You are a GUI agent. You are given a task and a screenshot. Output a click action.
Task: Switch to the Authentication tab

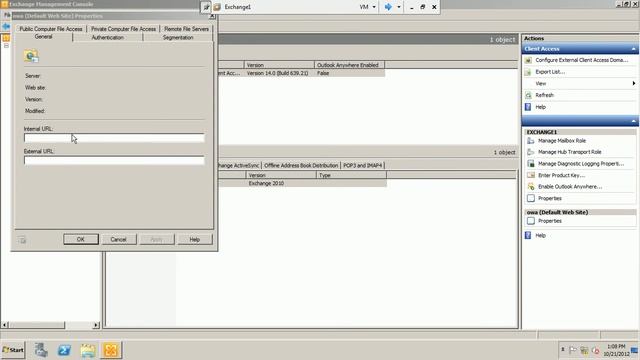[x=107, y=38]
